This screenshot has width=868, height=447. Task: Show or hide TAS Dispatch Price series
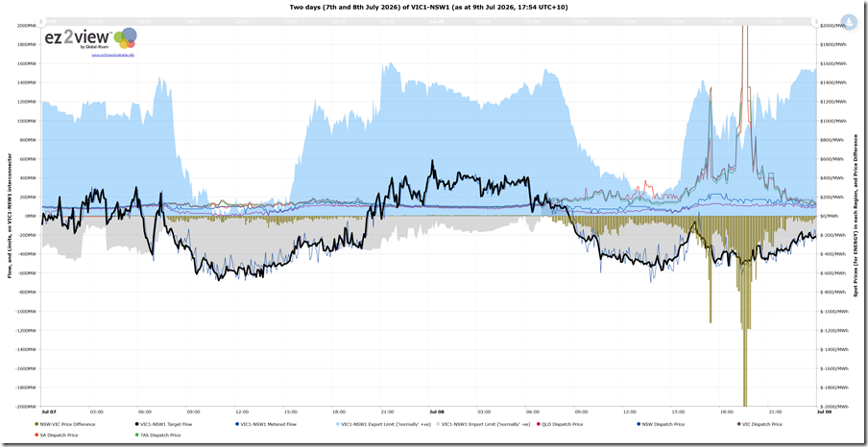[157, 435]
